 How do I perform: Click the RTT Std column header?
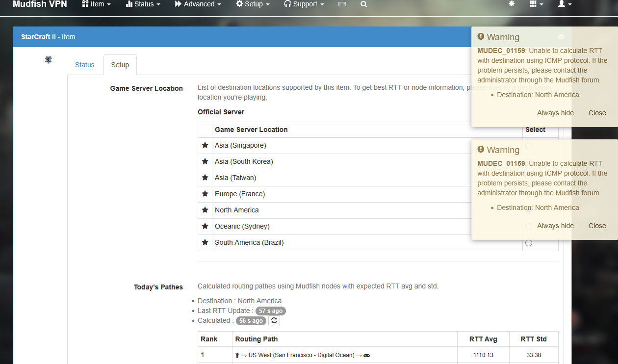point(534,339)
